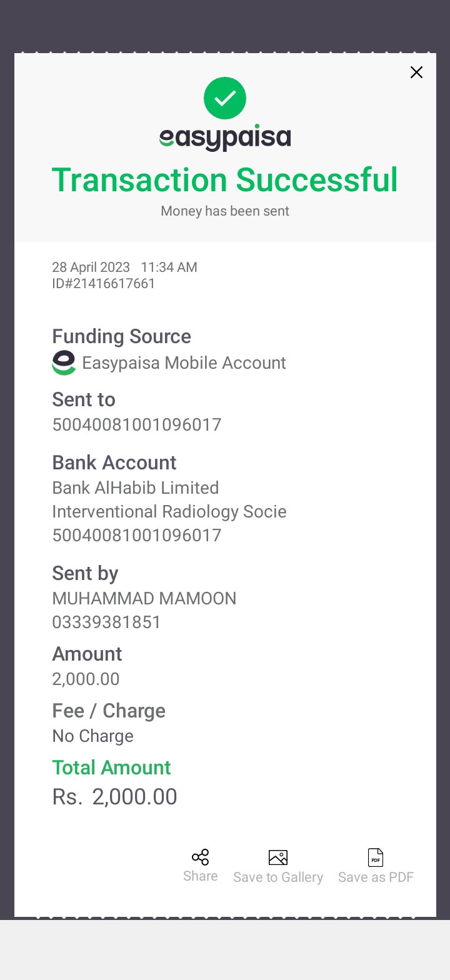Tap the easypaisa logo at top

pyautogui.click(x=225, y=137)
